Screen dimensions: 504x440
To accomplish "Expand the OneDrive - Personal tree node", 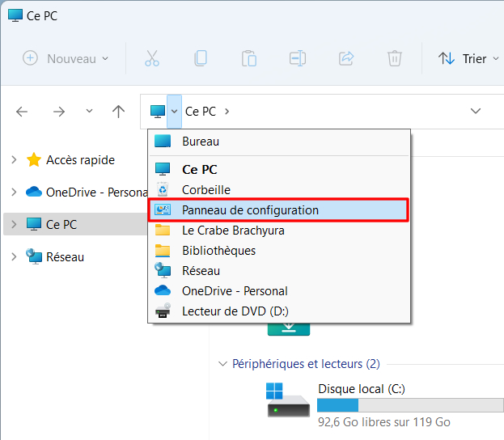I will tap(14, 192).
